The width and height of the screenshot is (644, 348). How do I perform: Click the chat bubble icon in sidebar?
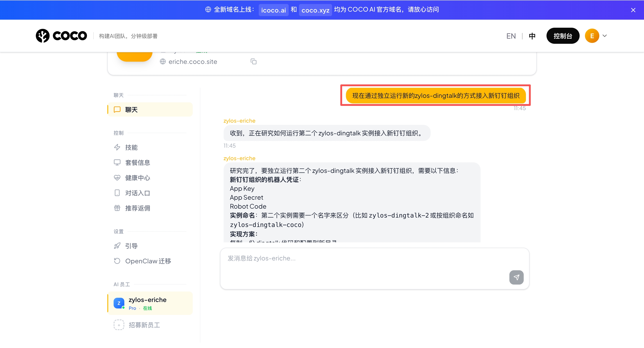pos(117,110)
